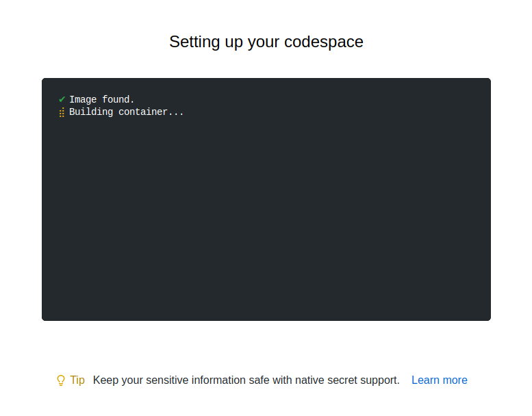Click the lightbulb Tip icon
The width and height of the screenshot is (532, 416).
pyautogui.click(x=61, y=380)
